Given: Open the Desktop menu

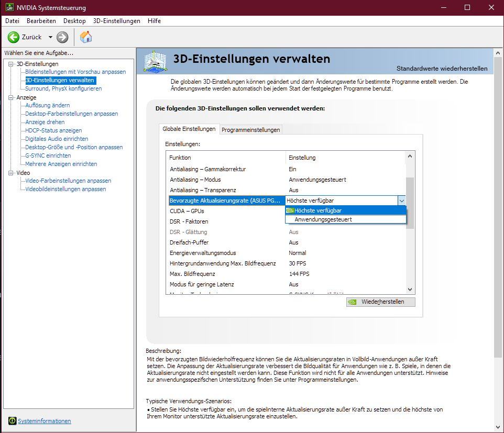Looking at the screenshot, I should [74, 21].
